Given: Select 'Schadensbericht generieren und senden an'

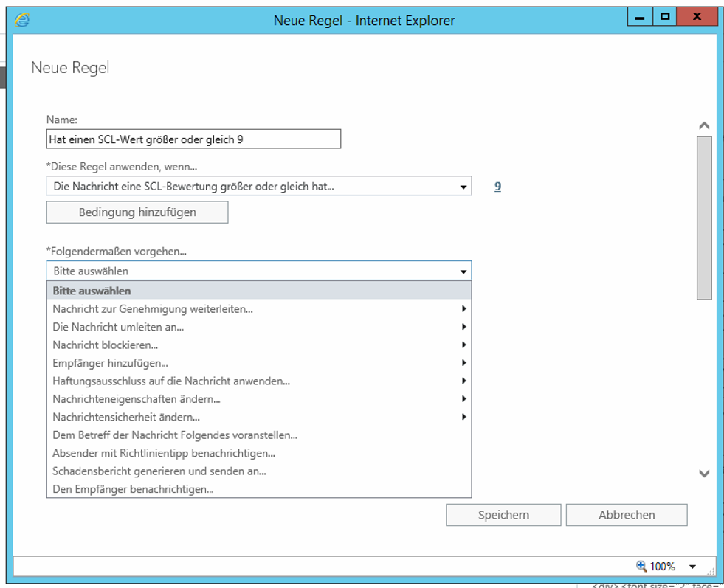Looking at the screenshot, I should [x=159, y=471].
